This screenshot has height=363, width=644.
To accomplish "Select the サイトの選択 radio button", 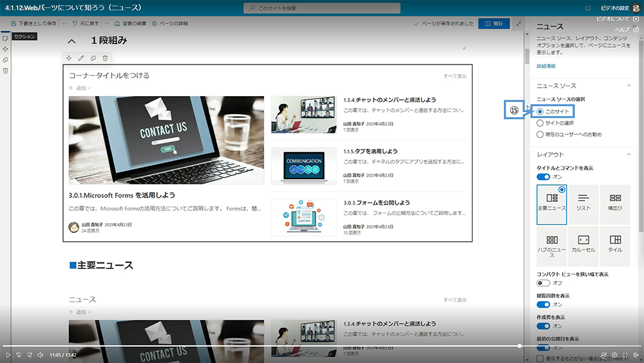I will (x=540, y=123).
